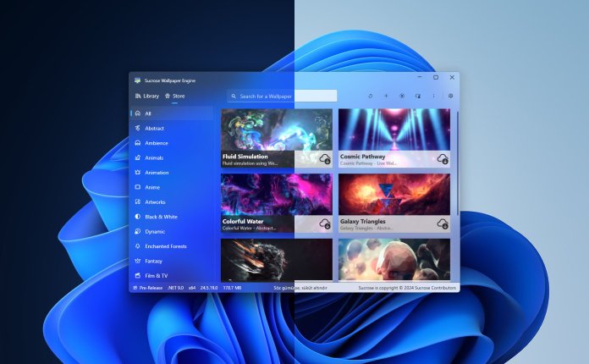This screenshot has width=589, height=364.
Task: Click the search magnifier icon
Action: pyautogui.click(x=234, y=97)
